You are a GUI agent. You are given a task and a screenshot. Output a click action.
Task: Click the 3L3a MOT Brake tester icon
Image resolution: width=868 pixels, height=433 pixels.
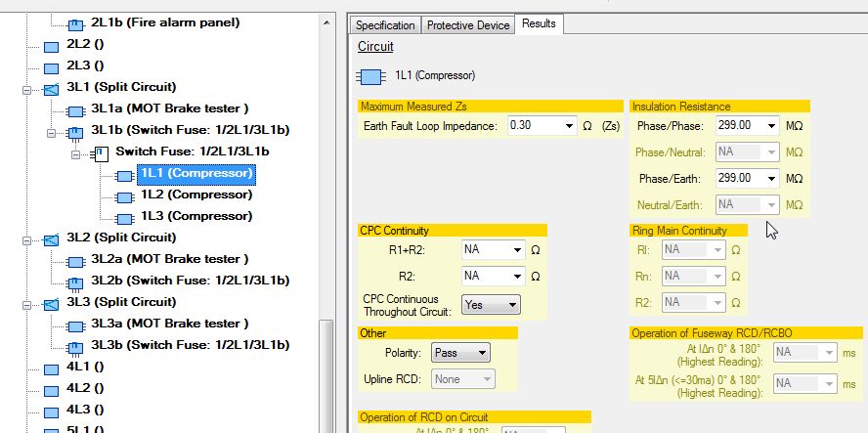[x=75, y=326]
